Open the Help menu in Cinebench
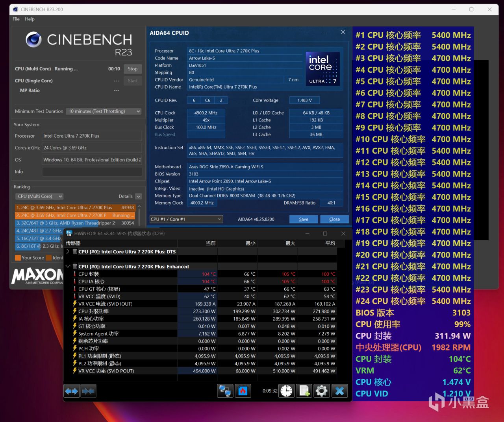This screenshot has width=504, height=422. tap(30, 19)
